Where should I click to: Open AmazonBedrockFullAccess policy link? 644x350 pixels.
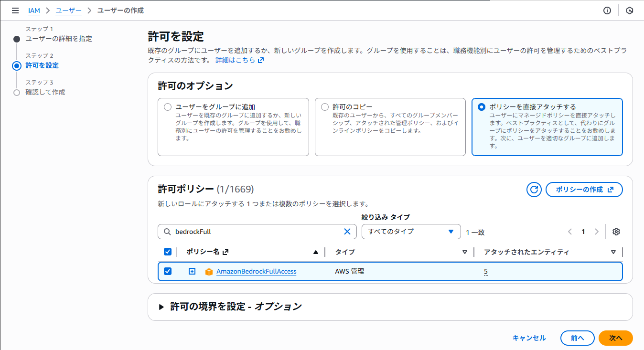tap(257, 271)
